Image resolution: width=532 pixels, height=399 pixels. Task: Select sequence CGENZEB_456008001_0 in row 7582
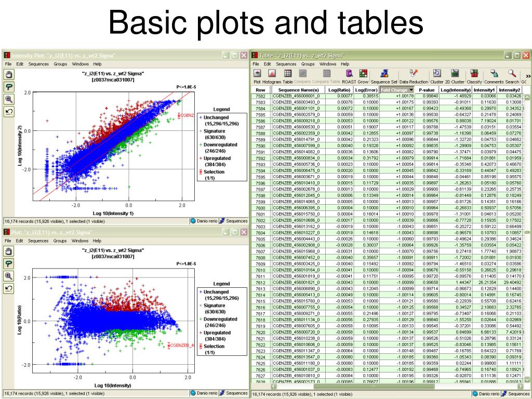click(x=296, y=96)
